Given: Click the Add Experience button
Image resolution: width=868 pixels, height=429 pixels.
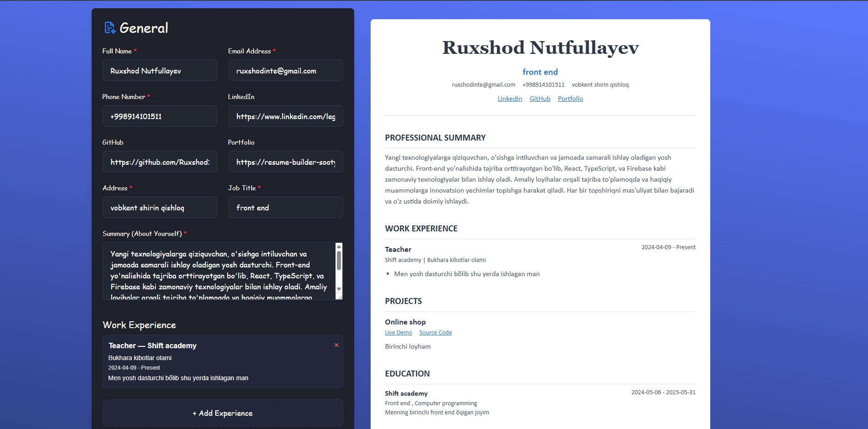Looking at the screenshot, I should pyautogui.click(x=222, y=413).
